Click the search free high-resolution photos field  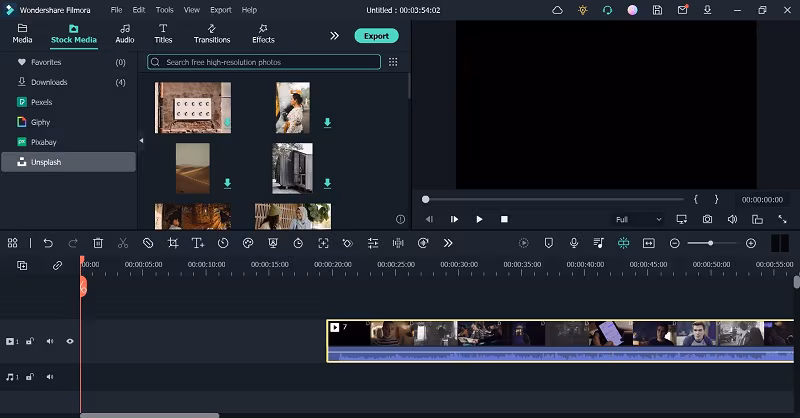(x=264, y=62)
